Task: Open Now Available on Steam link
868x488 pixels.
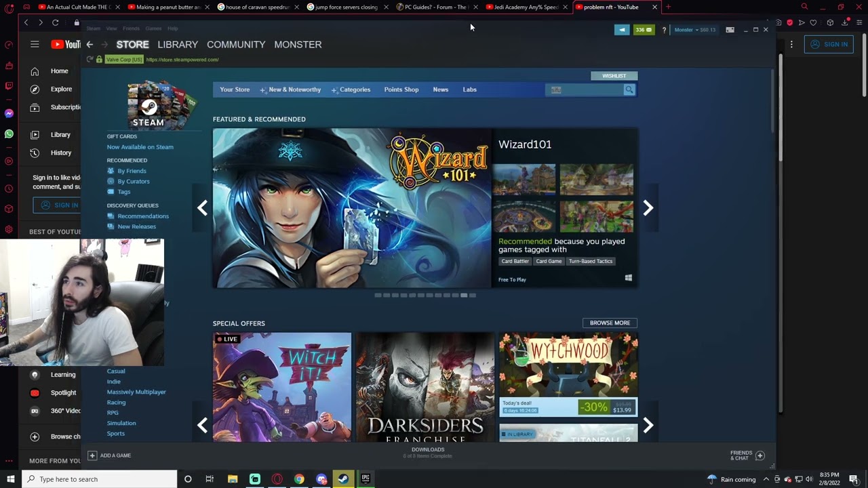Action: pos(140,147)
